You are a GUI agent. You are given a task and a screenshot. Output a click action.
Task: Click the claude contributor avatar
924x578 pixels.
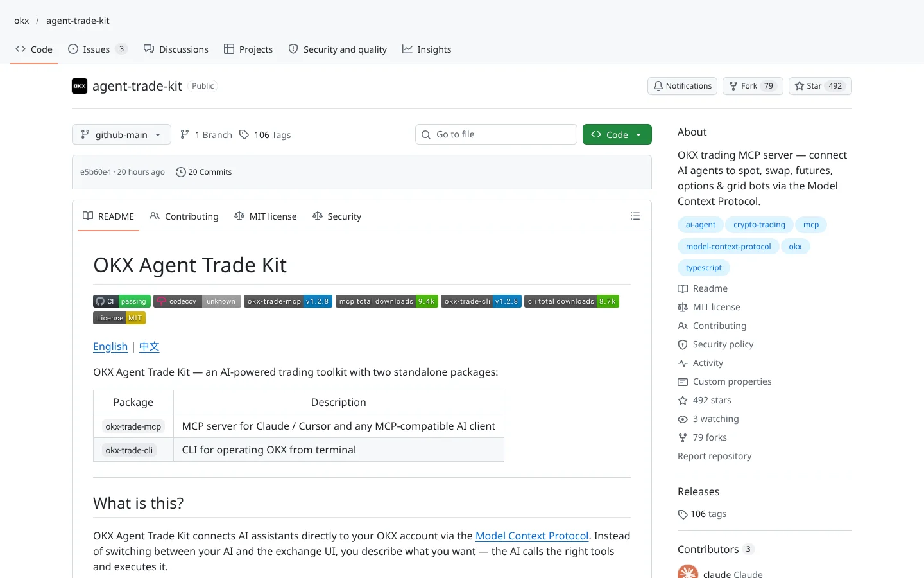(688, 572)
